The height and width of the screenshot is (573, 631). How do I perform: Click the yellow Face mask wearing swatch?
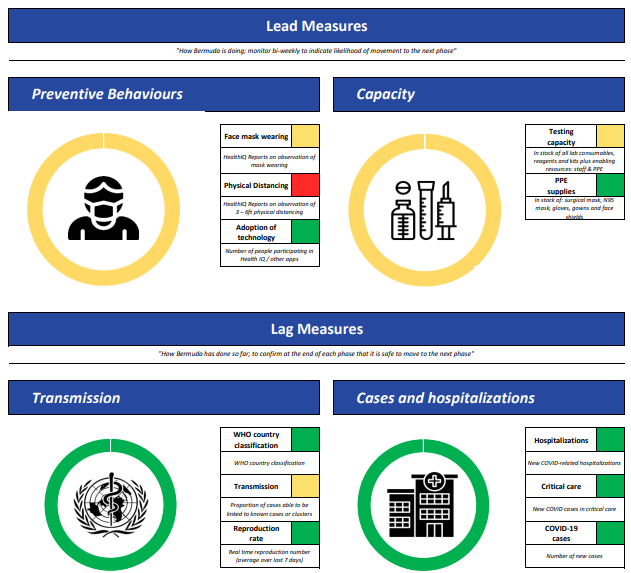[x=305, y=136]
